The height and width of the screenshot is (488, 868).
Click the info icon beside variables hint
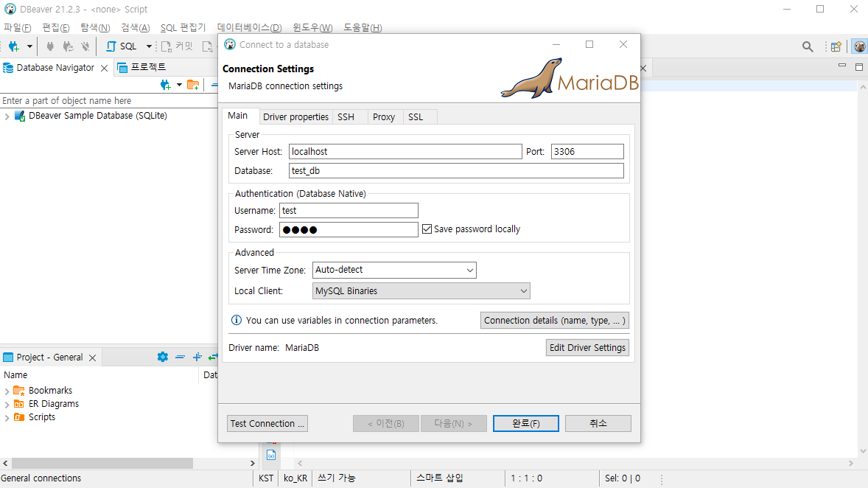237,320
